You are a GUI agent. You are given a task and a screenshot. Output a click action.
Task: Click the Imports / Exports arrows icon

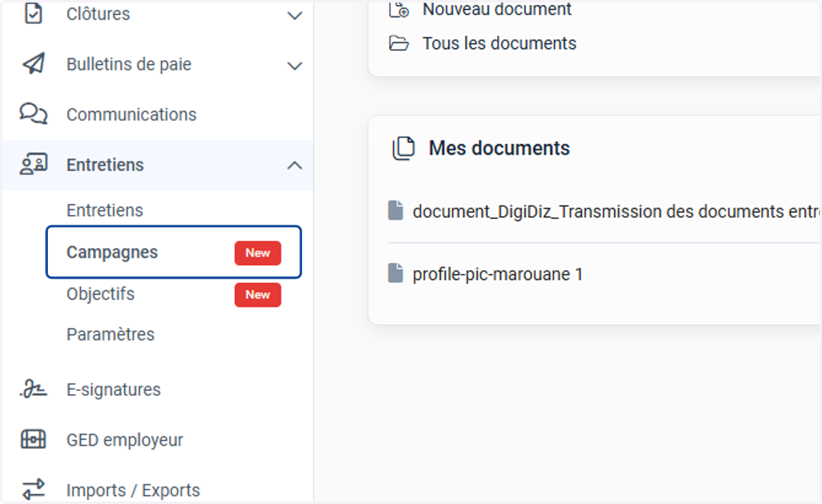pyautogui.click(x=34, y=490)
